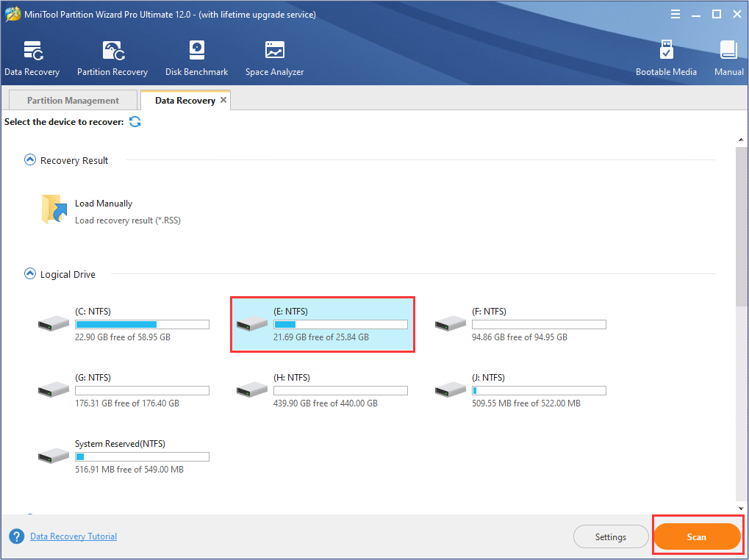The width and height of the screenshot is (749, 560).
Task: Click the text "Load recovery result (*.RSS)"
Action: pos(128,220)
